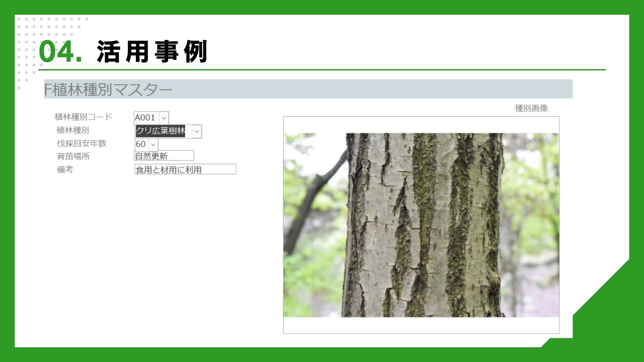
Task: Click the tree bark photo
Action: pos(421,225)
